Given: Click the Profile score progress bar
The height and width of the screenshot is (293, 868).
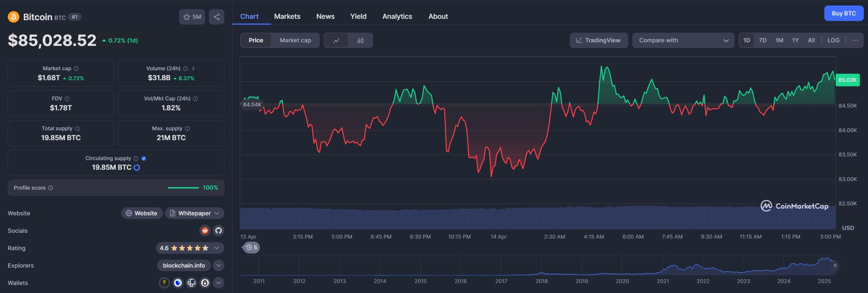Looking at the screenshot, I should tap(183, 188).
